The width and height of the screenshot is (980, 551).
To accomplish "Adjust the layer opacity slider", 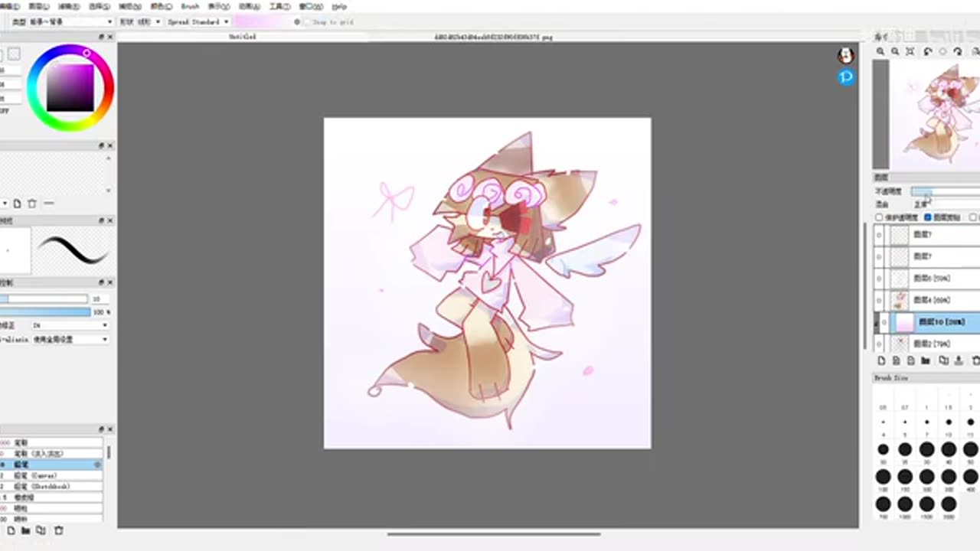I will click(946, 191).
